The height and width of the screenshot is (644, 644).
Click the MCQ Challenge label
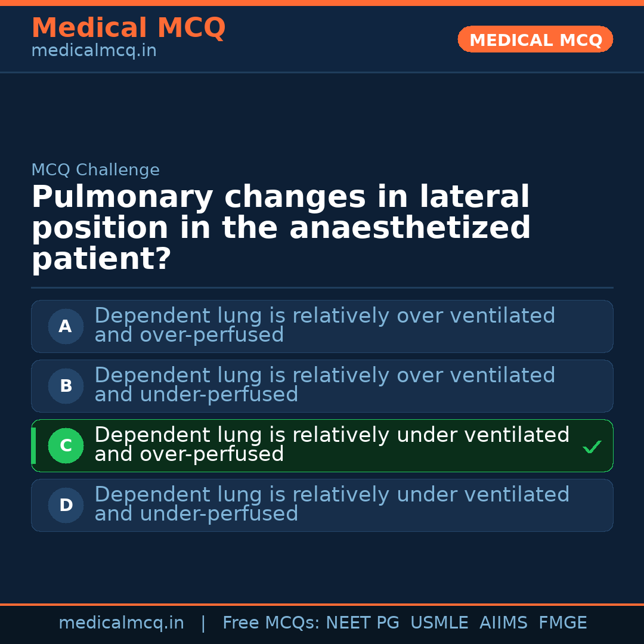[x=95, y=170]
